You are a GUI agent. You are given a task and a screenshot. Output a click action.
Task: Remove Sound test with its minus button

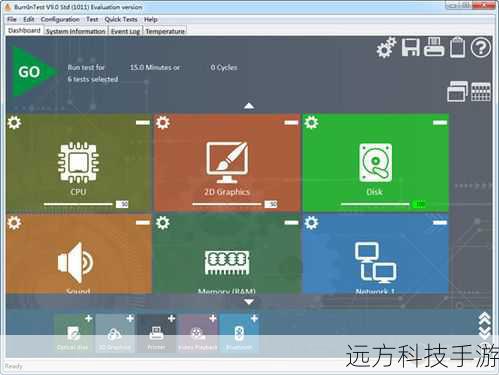point(143,223)
